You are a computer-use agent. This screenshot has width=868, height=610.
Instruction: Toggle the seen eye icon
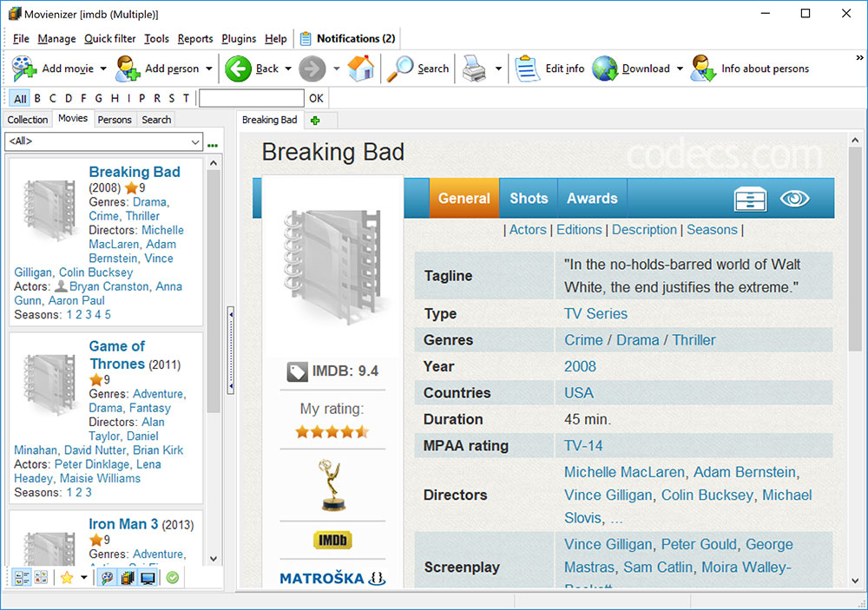click(794, 198)
